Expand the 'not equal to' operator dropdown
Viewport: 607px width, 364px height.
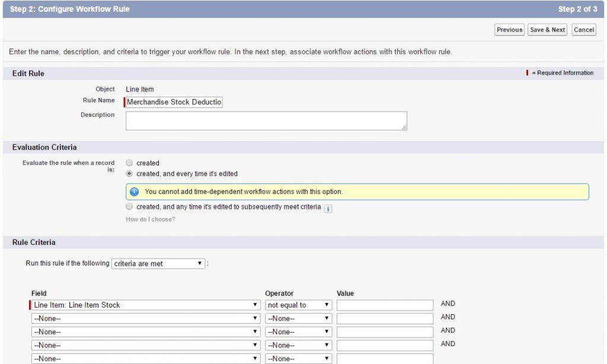coord(298,305)
